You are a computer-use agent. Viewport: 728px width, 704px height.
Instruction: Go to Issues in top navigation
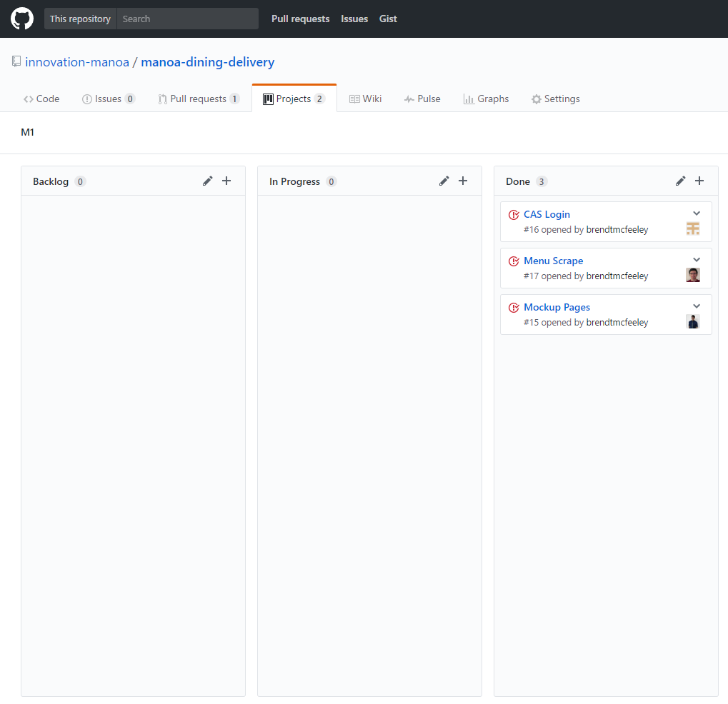click(x=354, y=19)
